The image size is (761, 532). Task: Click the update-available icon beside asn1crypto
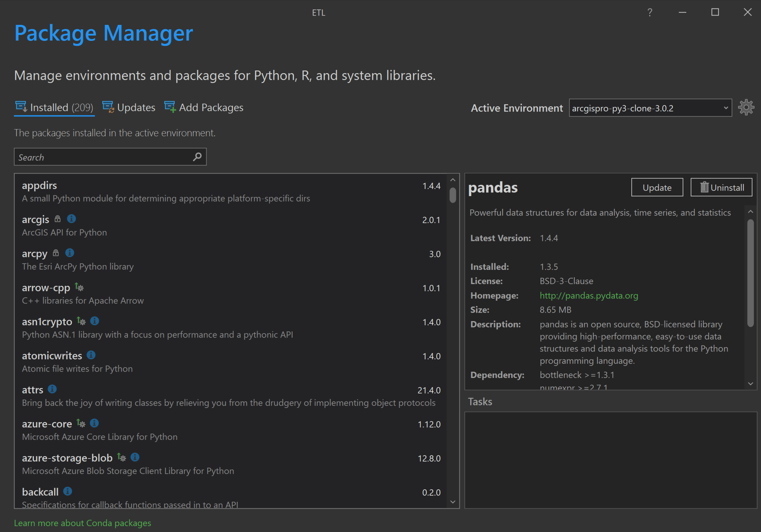pyautogui.click(x=81, y=321)
